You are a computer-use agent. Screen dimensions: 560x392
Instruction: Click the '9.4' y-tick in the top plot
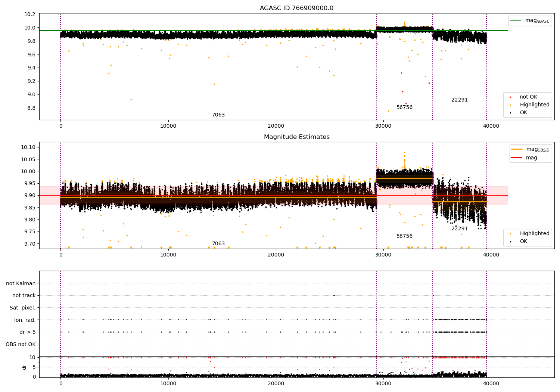[31, 68]
